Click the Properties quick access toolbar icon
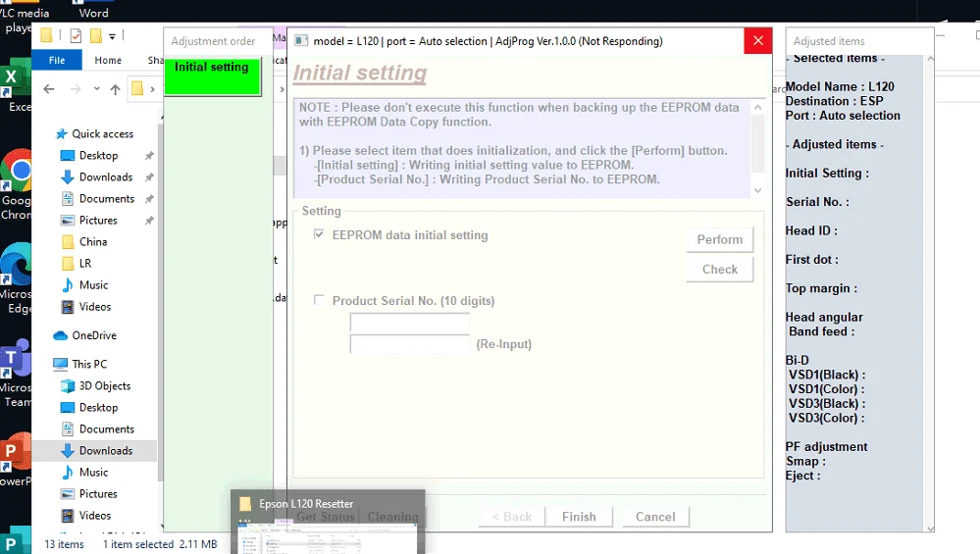 (77, 35)
